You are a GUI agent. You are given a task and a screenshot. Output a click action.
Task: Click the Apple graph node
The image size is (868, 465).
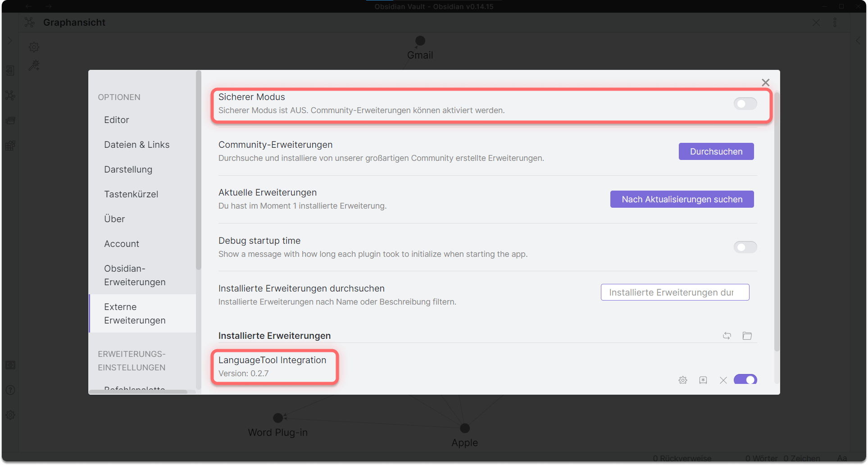point(465,428)
